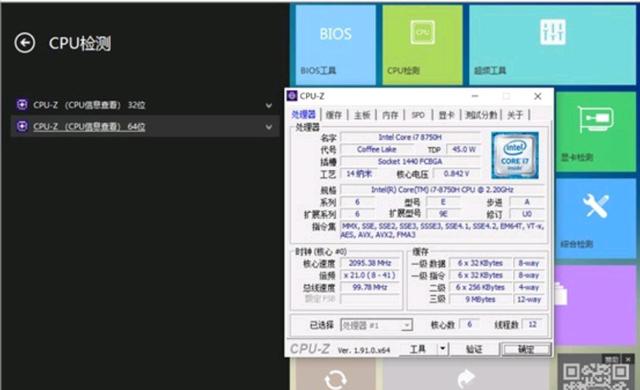Switch to the 处理器 tab in CPU-Z

[x=304, y=115]
